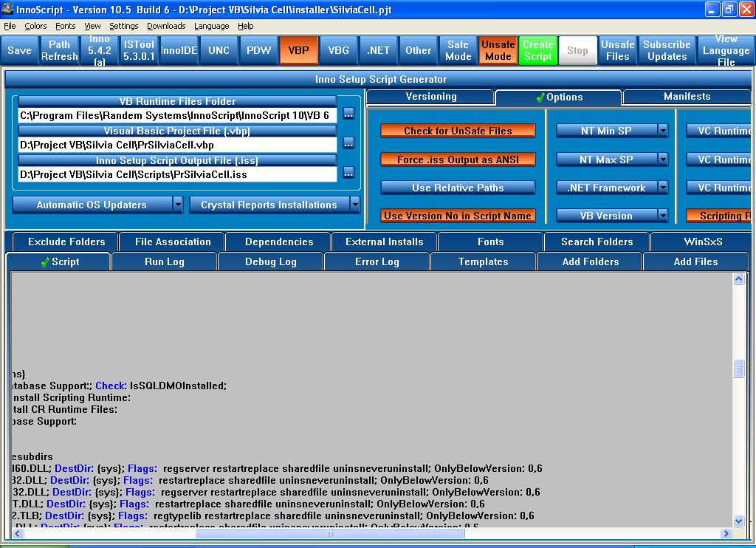This screenshot has width=756, height=548.
Task: Click Create Script button
Action: click(538, 50)
